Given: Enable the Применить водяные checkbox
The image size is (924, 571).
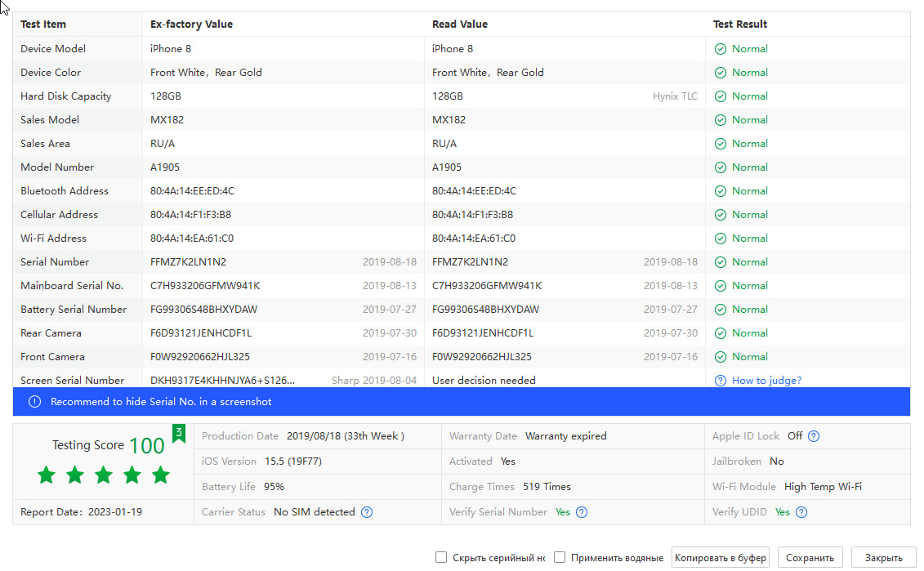Looking at the screenshot, I should [560, 557].
